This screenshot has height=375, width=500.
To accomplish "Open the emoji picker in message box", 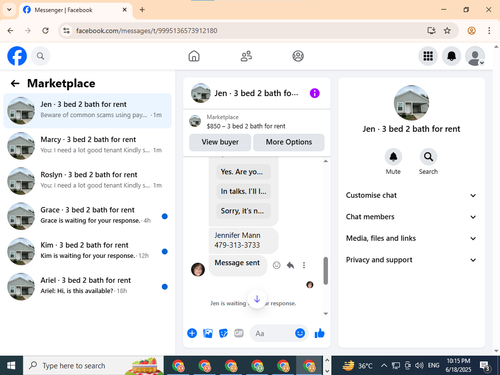I will click(300, 333).
